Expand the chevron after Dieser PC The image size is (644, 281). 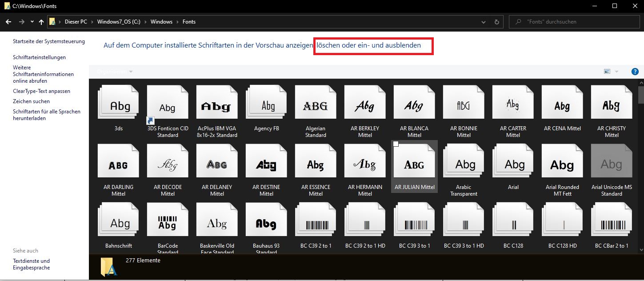click(92, 22)
